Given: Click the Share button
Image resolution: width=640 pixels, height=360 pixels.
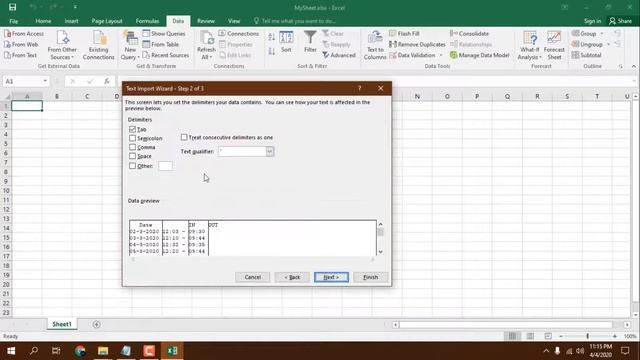Looking at the screenshot, I should point(620,21).
